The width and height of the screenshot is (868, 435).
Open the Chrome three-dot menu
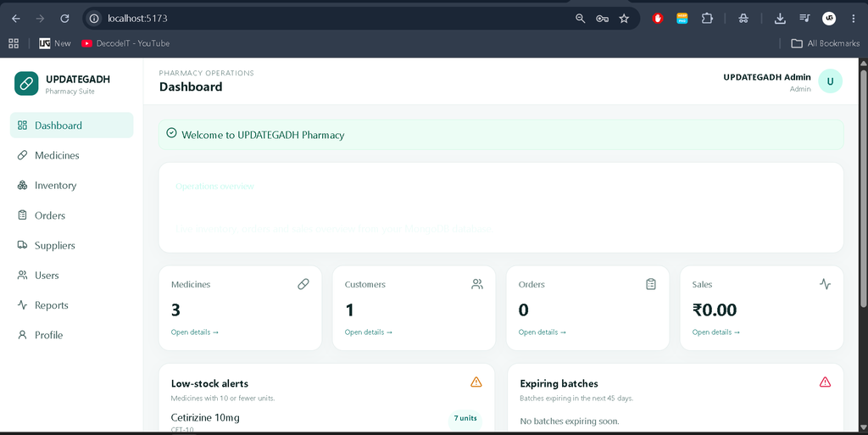point(854,19)
